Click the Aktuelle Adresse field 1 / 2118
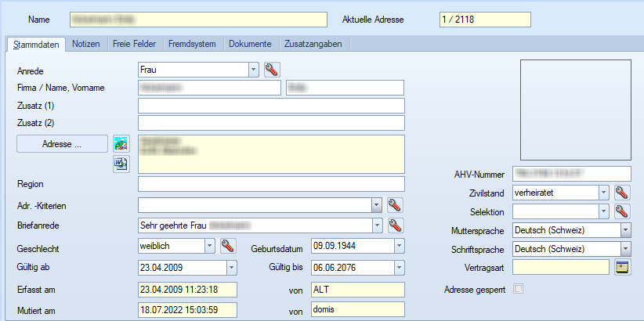 485,20
